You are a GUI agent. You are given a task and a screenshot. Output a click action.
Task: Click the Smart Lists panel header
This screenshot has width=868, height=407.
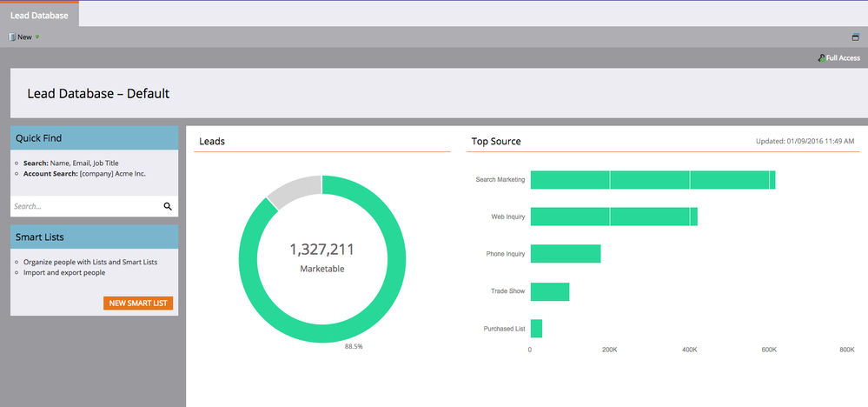tap(94, 237)
